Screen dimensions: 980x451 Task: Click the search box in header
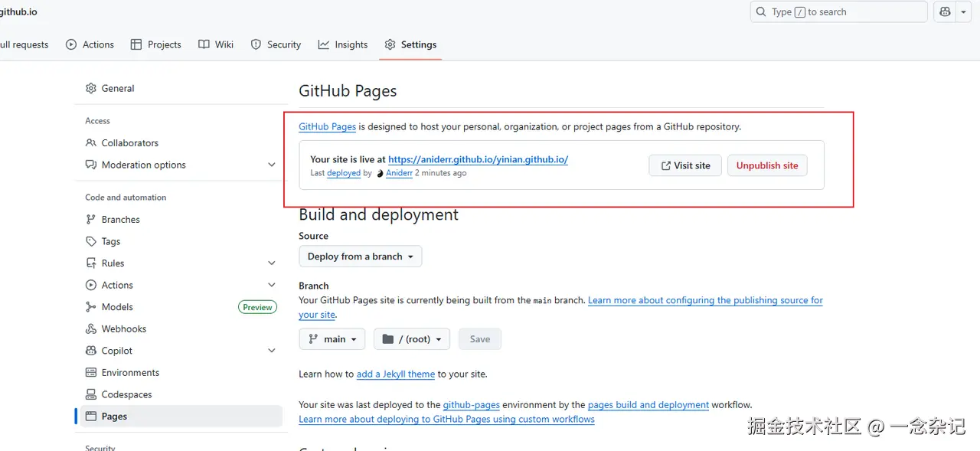pyautogui.click(x=838, y=11)
